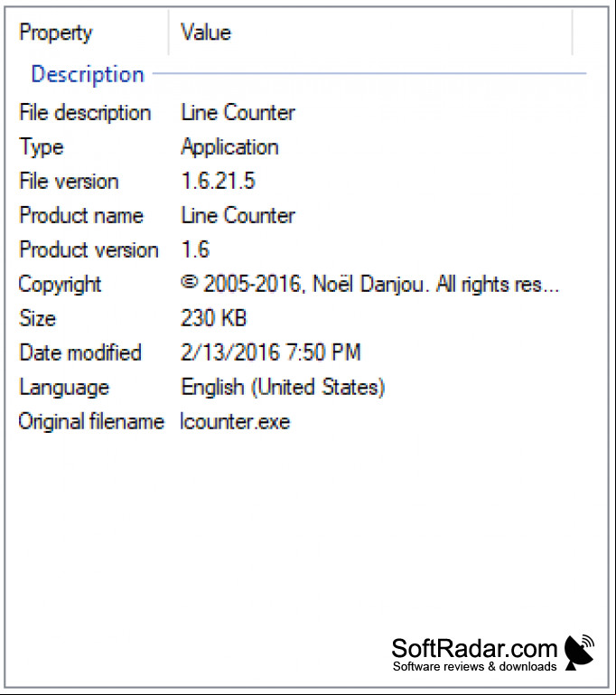Viewport: 616px width, 695px height.
Task: Click the Date modified value 2/13/2016
Action: click(271, 352)
